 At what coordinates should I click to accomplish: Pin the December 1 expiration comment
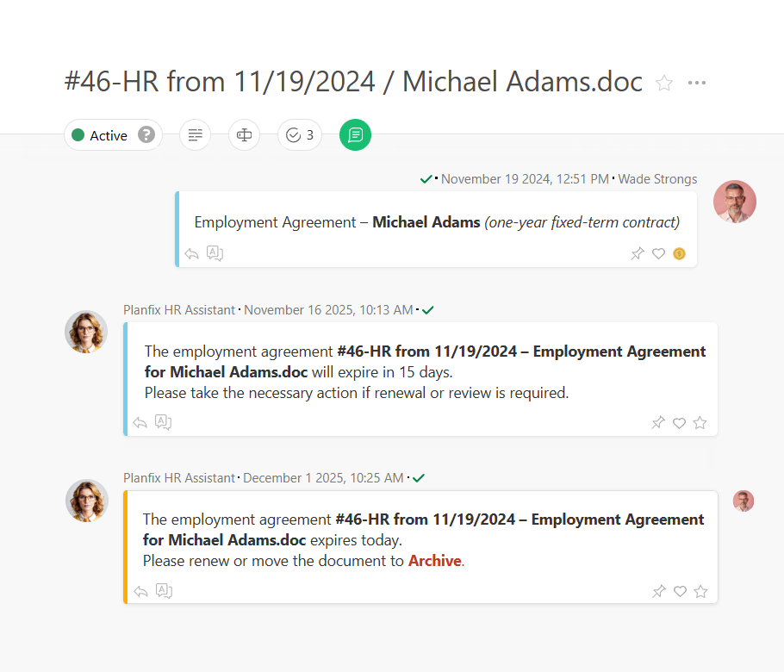click(x=658, y=591)
